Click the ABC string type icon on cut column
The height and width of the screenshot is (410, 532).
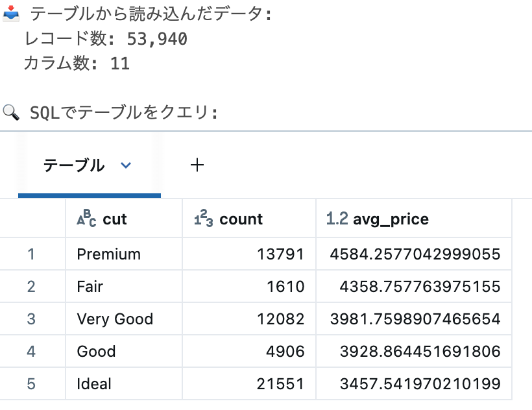[84, 219]
